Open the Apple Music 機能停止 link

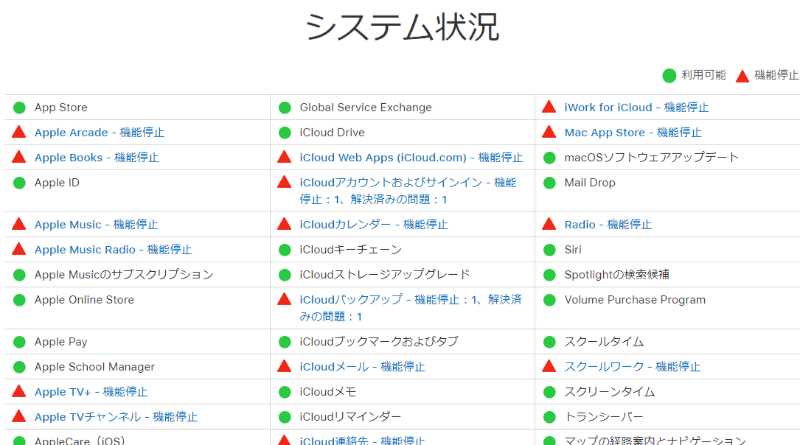tap(96, 225)
